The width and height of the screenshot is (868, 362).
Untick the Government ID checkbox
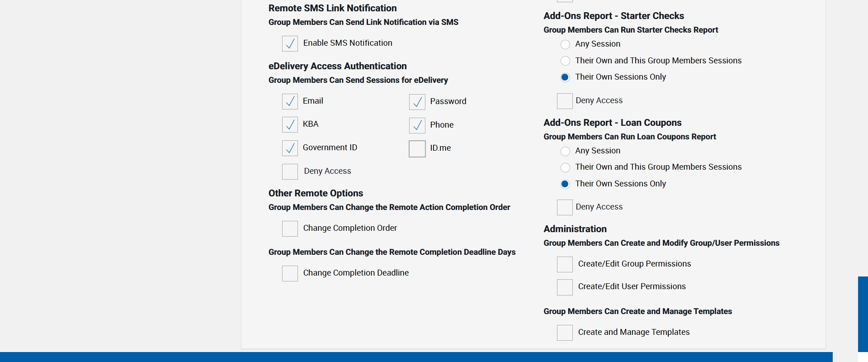[x=290, y=148]
